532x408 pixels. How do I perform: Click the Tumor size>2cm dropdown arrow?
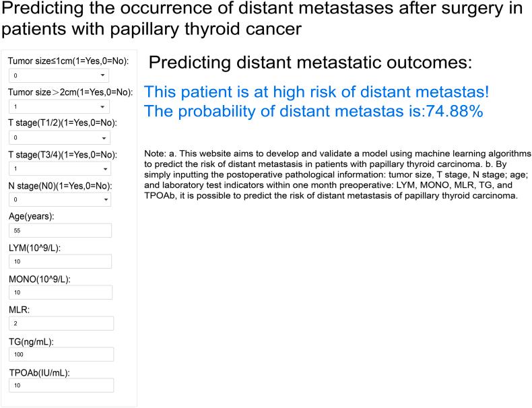tap(102, 107)
